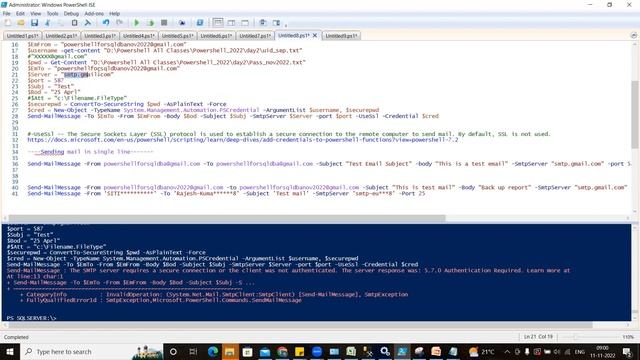The image size is (640, 360).
Task: Click the script pane horizontal scrollbar
Action: [227, 218]
